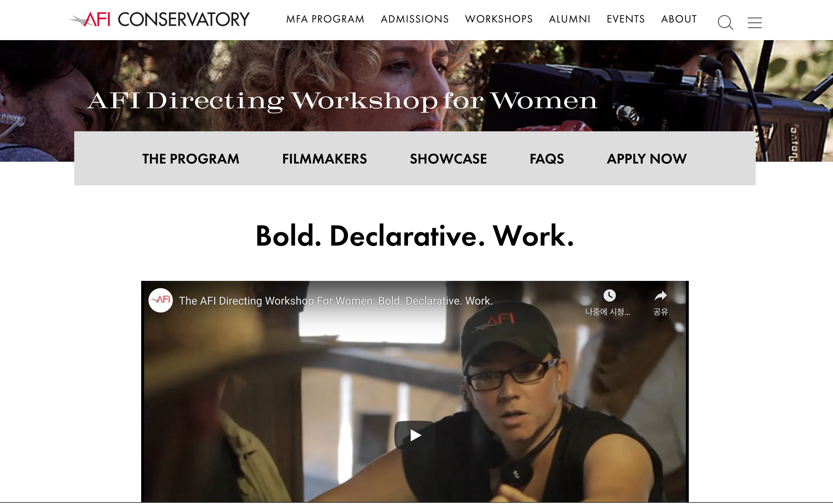The height and width of the screenshot is (504, 833).
Task: Open the Showcase tab
Action: (448, 159)
